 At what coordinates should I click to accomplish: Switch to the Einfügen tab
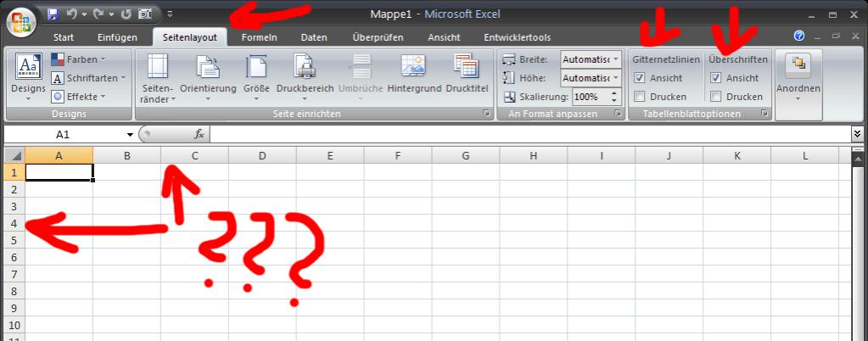pyautogui.click(x=117, y=37)
